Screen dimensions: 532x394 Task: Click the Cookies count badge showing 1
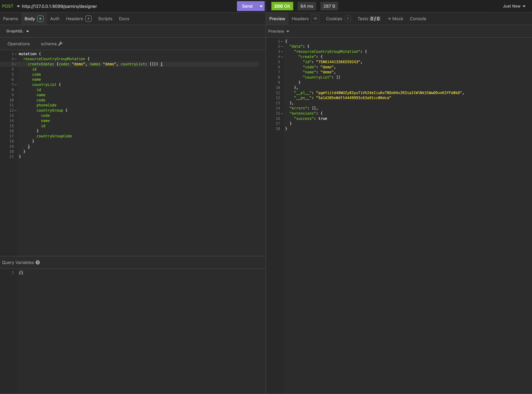348,19
